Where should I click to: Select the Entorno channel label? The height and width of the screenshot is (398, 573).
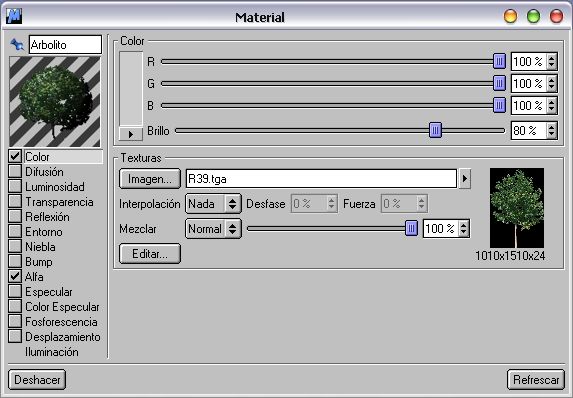point(43,232)
